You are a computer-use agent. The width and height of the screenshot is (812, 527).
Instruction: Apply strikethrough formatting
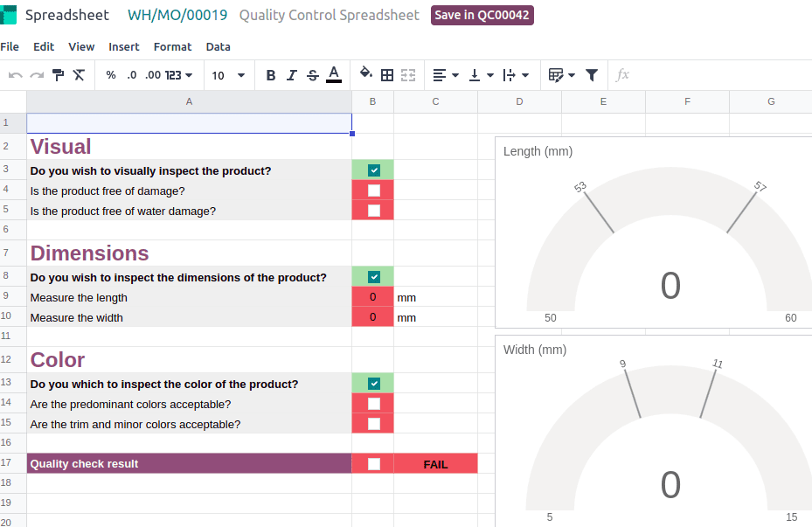pyautogui.click(x=312, y=75)
